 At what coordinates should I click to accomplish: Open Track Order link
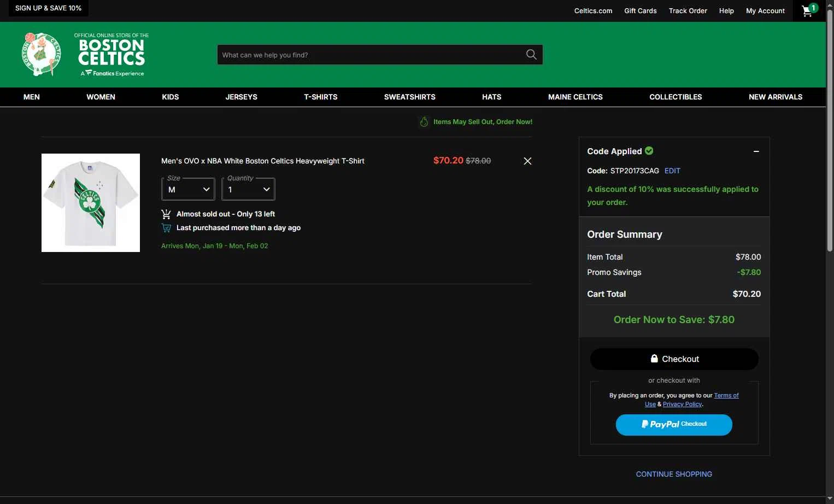coord(688,11)
